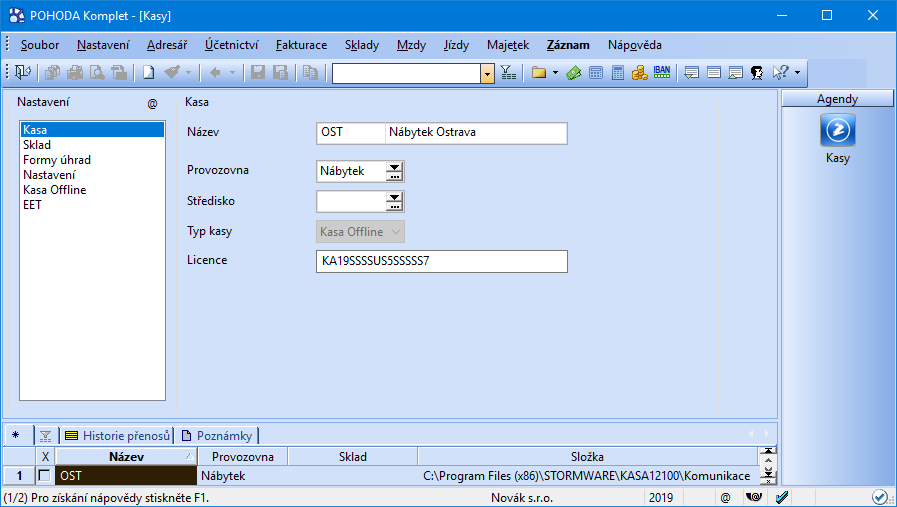Tick the checkbox in the OST row

click(x=44, y=476)
